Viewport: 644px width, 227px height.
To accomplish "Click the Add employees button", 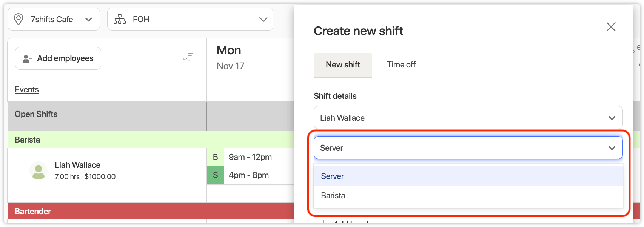I will tap(58, 58).
